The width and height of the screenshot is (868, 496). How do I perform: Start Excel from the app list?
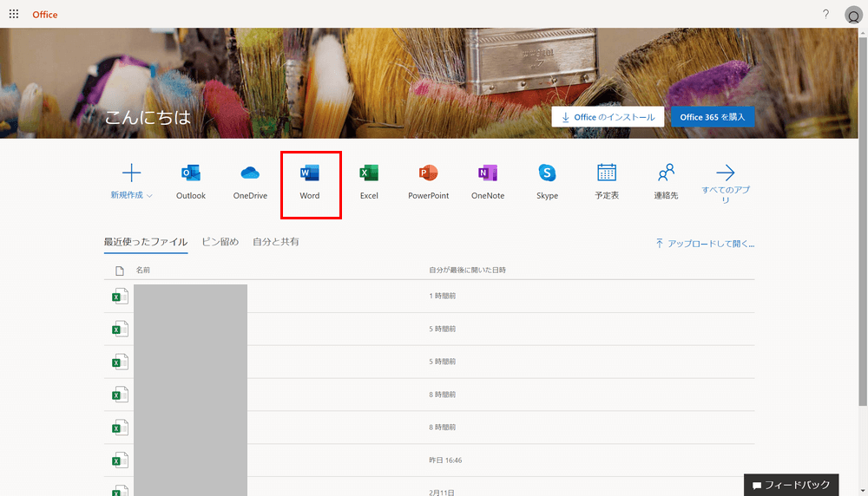tap(369, 173)
